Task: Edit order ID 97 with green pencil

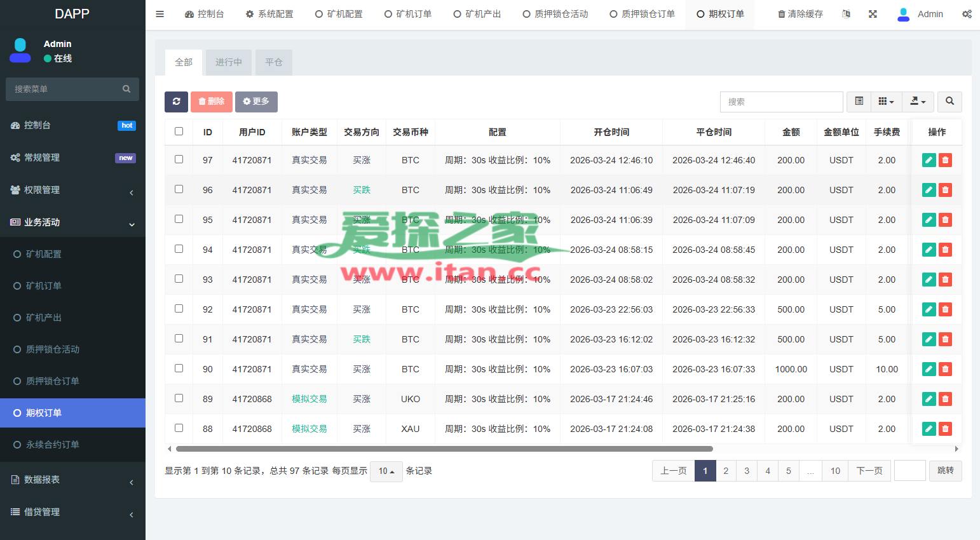Action: pyautogui.click(x=929, y=160)
